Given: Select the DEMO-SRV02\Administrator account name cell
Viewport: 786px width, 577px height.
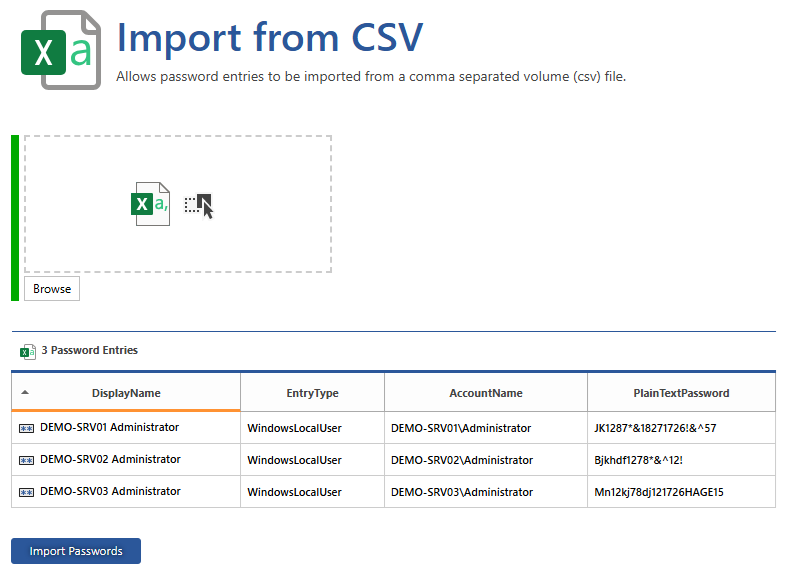Looking at the screenshot, I should (x=460, y=460).
